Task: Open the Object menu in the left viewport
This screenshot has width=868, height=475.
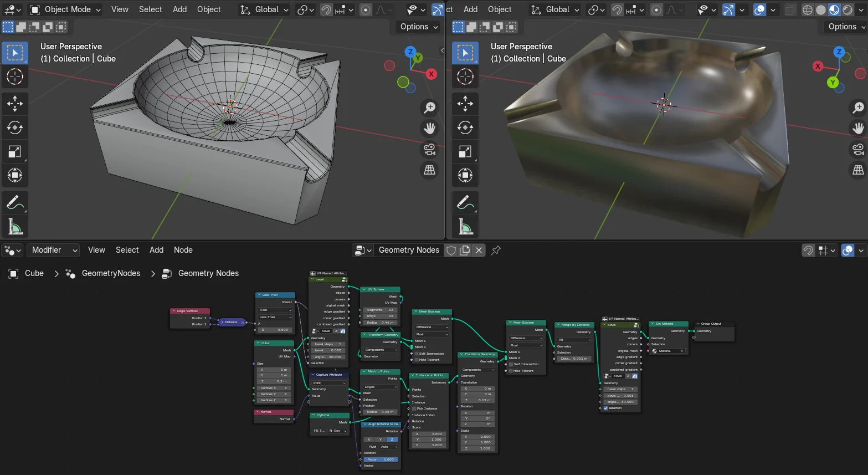Action: [x=209, y=9]
